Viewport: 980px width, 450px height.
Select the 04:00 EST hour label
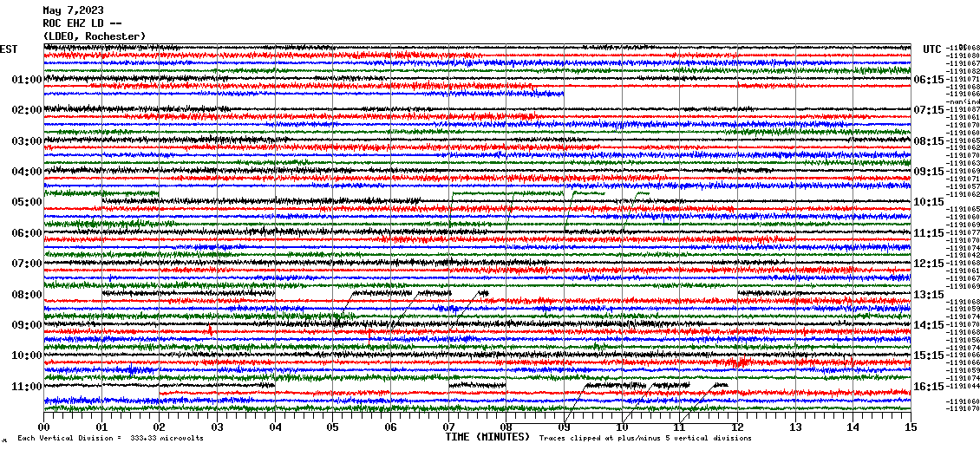[x=27, y=172]
